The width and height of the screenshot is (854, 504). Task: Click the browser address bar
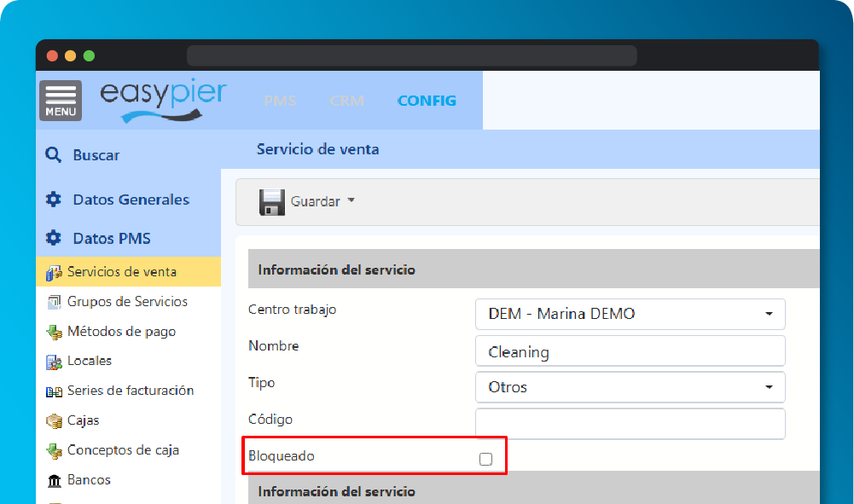(412, 55)
